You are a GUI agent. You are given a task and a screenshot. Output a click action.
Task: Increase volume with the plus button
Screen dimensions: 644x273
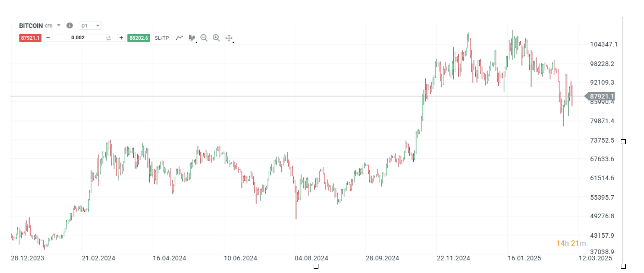pyautogui.click(x=121, y=38)
